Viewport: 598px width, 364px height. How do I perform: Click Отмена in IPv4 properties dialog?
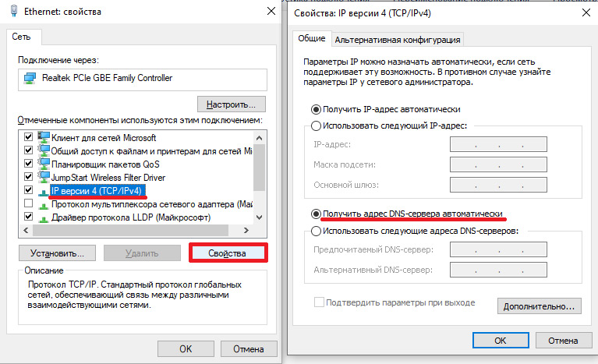pyautogui.click(x=563, y=341)
